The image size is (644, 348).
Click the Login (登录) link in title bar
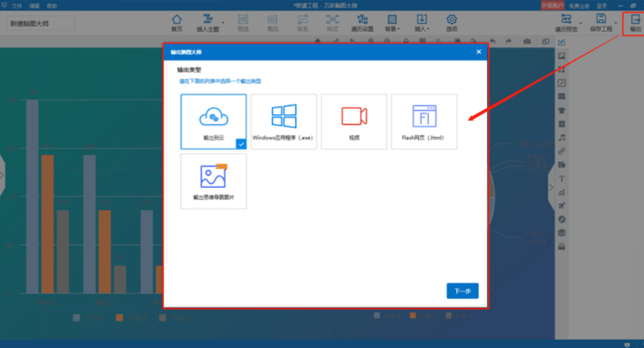(601, 5)
